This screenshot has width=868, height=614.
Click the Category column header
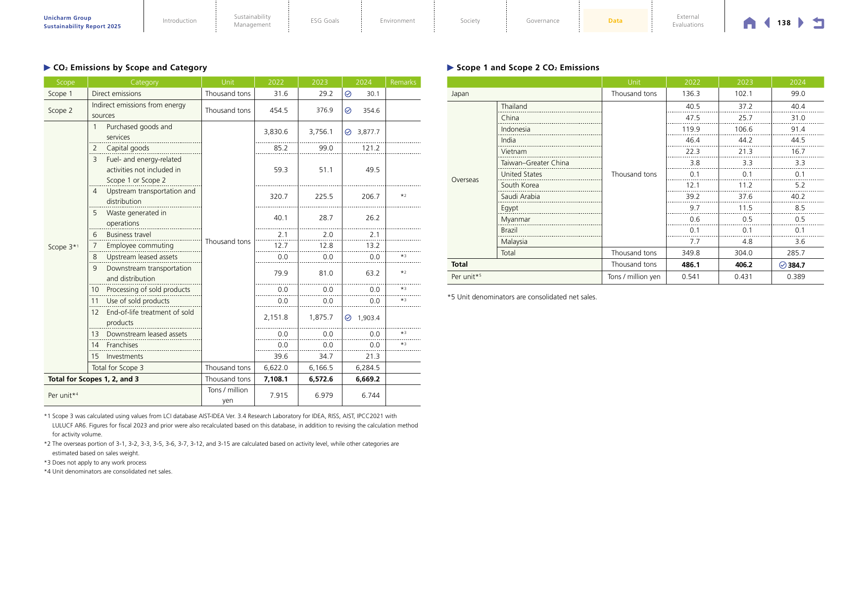coord(145,82)
